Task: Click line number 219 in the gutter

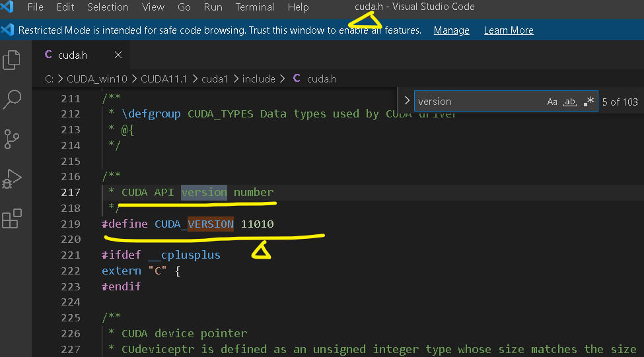Action: (71, 224)
